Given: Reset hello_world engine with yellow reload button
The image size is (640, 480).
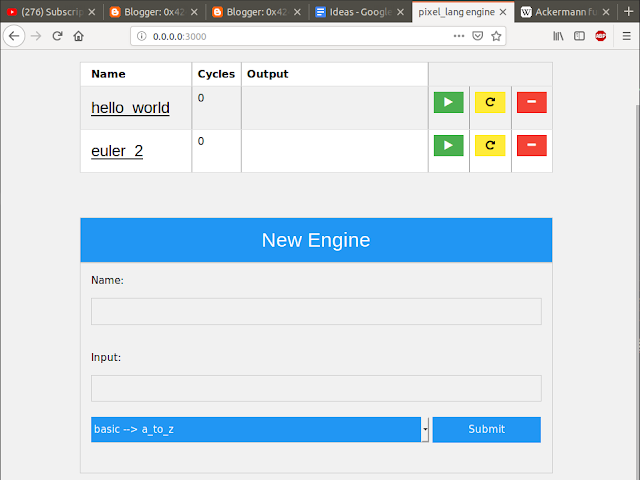Looking at the screenshot, I should (490, 102).
